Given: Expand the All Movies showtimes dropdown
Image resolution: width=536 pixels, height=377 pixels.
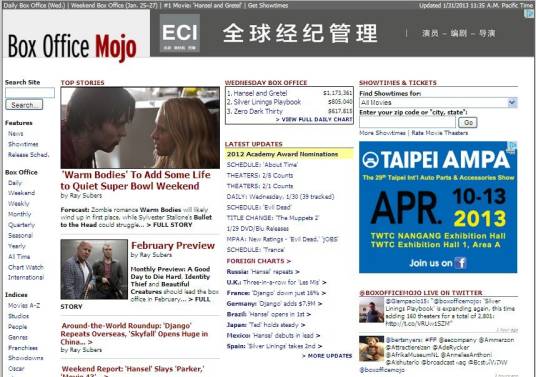Looking at the screenshot, I should 438,103.
